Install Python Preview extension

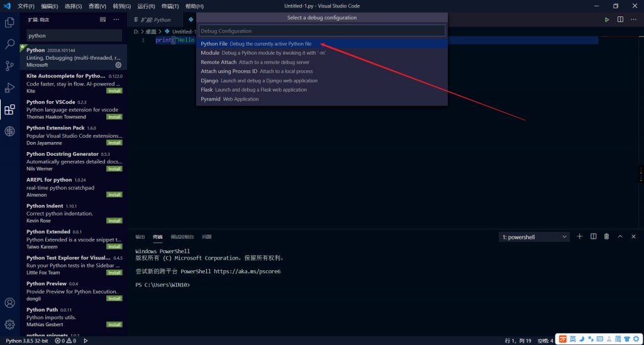point(114,298)
